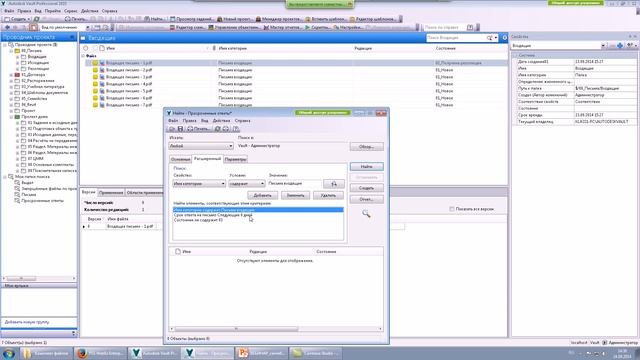
Task: Click the Печать toolbar item in the Find dialog
Action: click(x=198, y=129)
